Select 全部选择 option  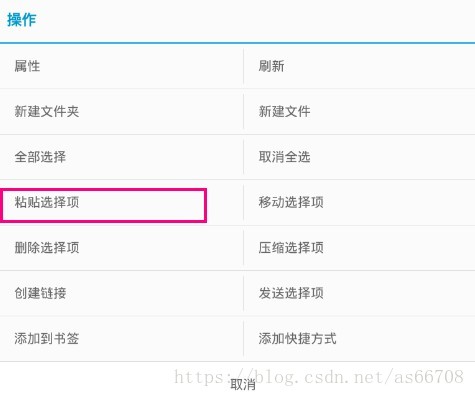121,157
